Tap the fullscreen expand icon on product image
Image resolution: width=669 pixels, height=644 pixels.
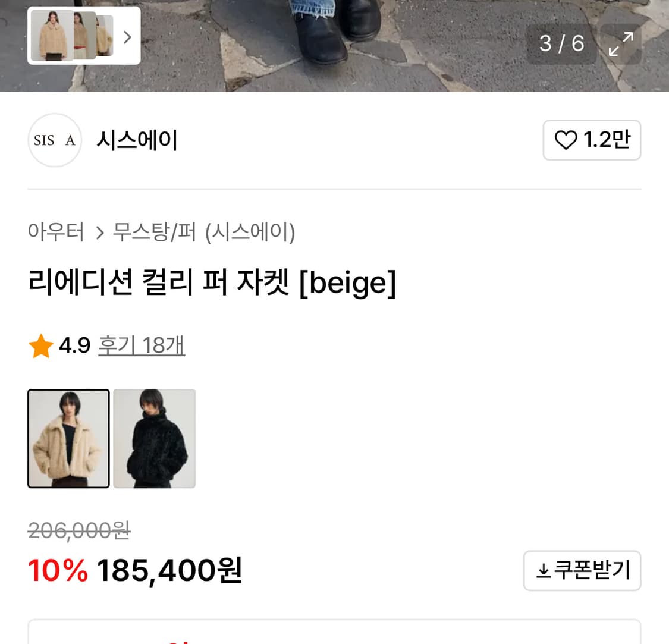pyautogui.click(x=621, y=43)
